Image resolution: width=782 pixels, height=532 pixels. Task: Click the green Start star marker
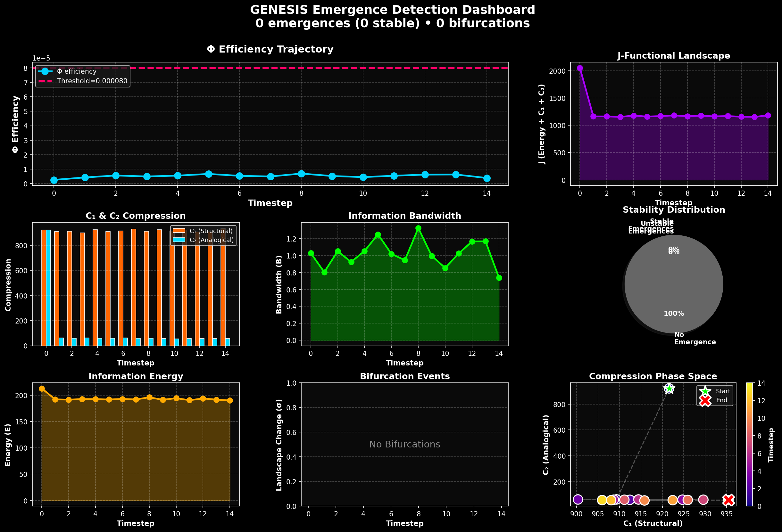click(x=669, y=389)
